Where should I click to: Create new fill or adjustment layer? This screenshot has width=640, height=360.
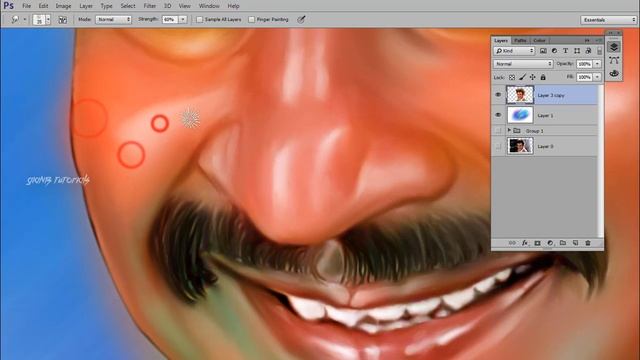point(550,243)
